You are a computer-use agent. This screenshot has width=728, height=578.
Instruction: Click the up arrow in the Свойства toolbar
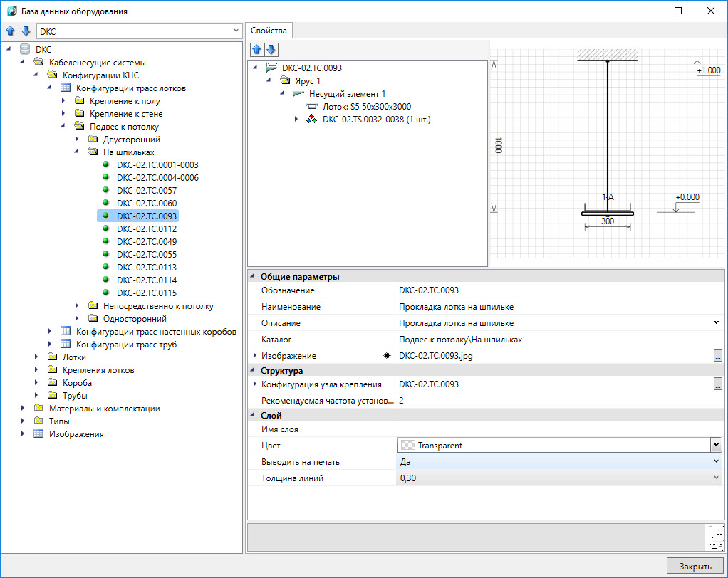256,49
